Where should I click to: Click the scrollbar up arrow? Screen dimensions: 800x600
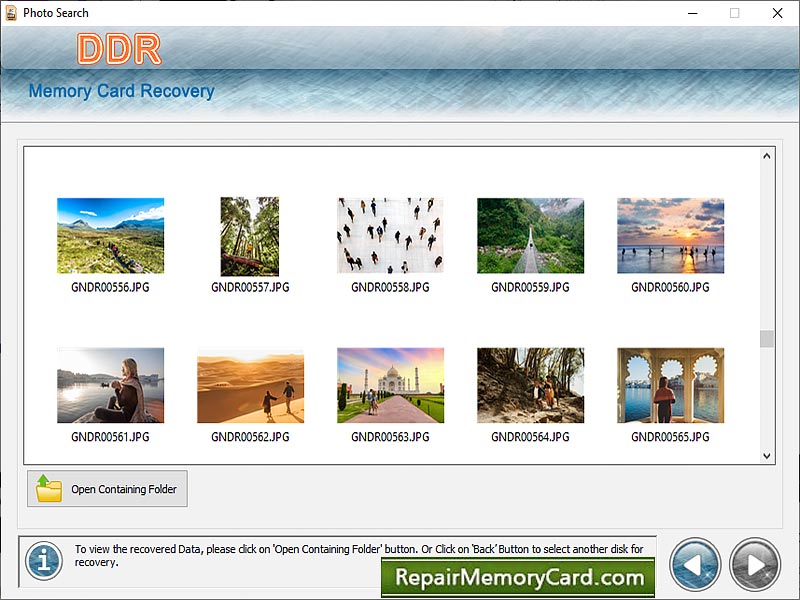pos(766,156)
